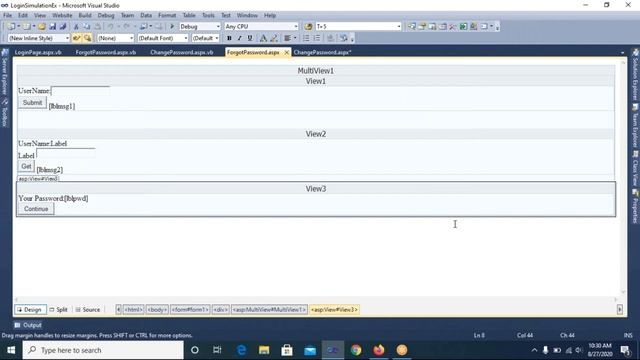The image size is (640, 360).
Task: Open the Table menu
Action: pyautogui.click(x=189, y=16)
